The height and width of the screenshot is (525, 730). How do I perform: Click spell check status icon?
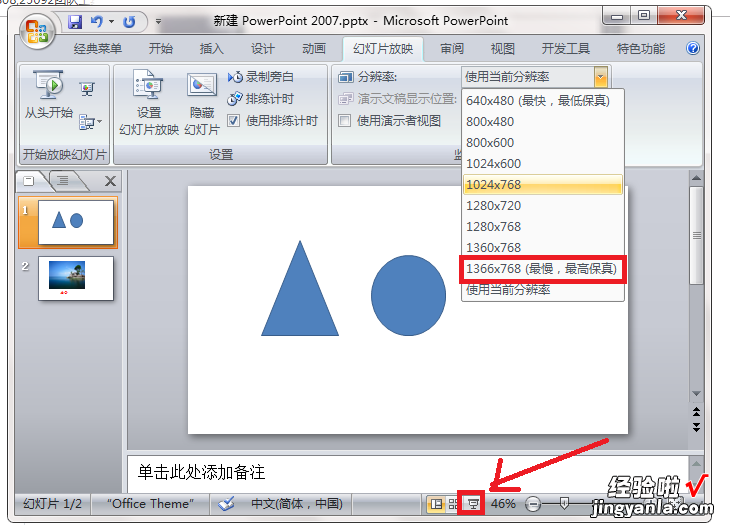point(227,504)
